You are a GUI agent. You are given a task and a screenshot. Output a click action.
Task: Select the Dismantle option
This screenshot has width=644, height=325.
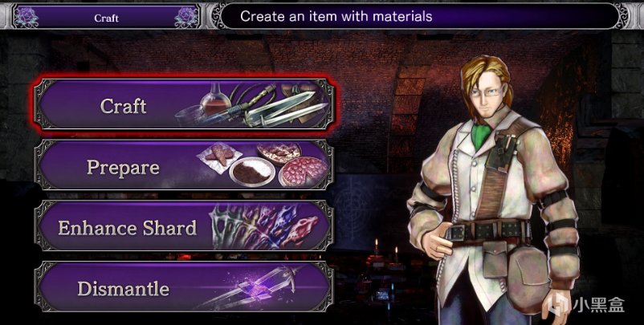pyautogui.click(x=185, y=287)
